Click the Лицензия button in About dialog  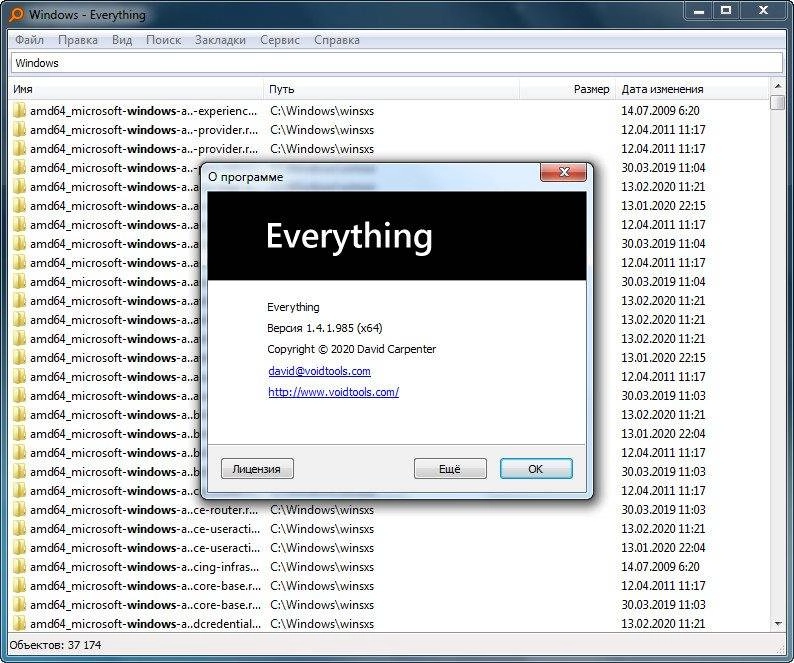[257, 469]
